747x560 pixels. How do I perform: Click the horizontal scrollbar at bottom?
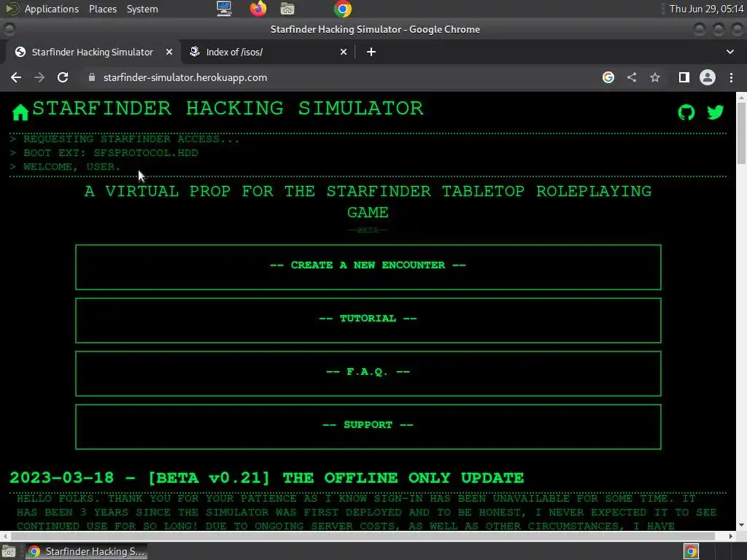click(x=362, y=536)
